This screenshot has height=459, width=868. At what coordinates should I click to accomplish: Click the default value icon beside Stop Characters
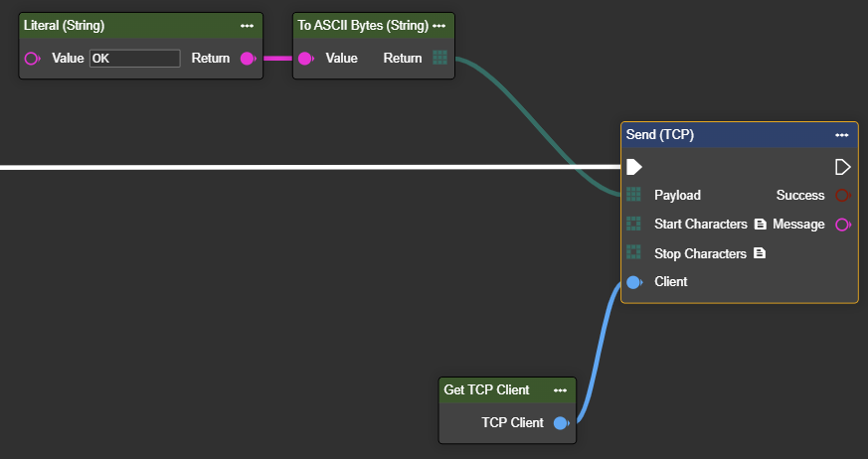coord(760,253)
